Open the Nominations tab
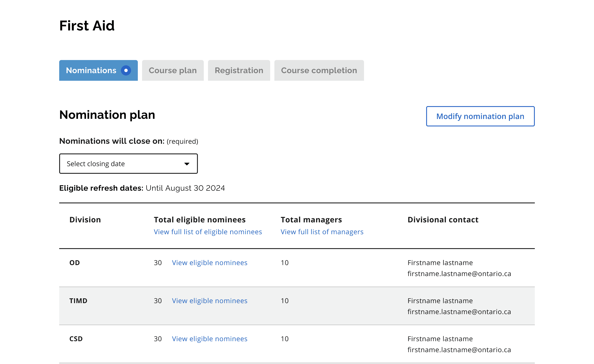Image resolution: width=594 pixels, height=364 pixels. coord(91,70)
